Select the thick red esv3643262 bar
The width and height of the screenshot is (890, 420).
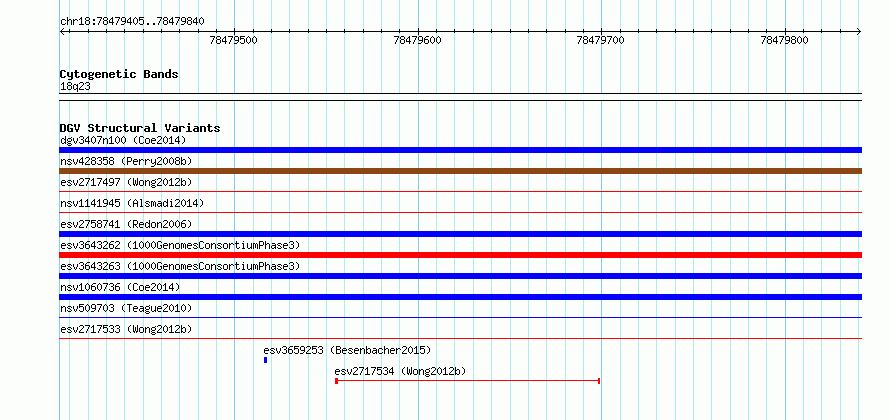[460, 255]
